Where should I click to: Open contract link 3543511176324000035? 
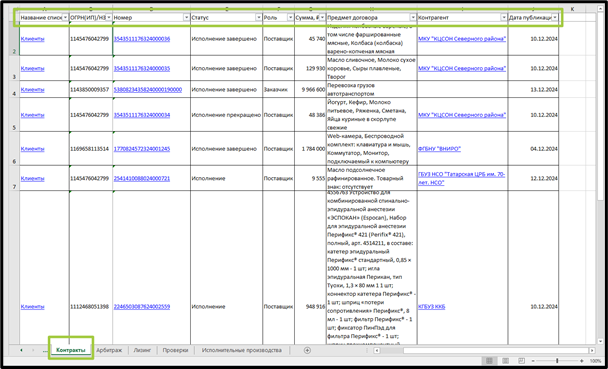pos(142,68)
